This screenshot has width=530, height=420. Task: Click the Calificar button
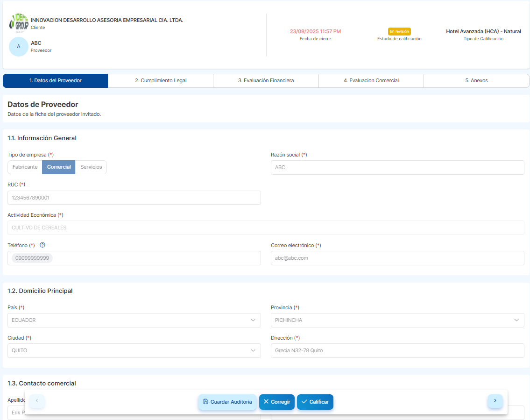coord(315,402)
